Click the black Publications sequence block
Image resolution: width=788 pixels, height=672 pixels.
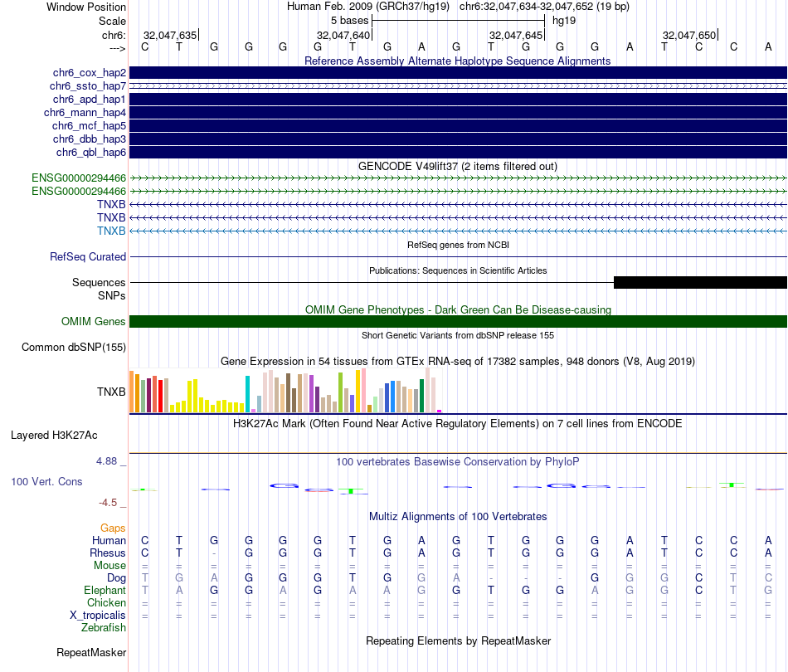click(x=699, y=283)
